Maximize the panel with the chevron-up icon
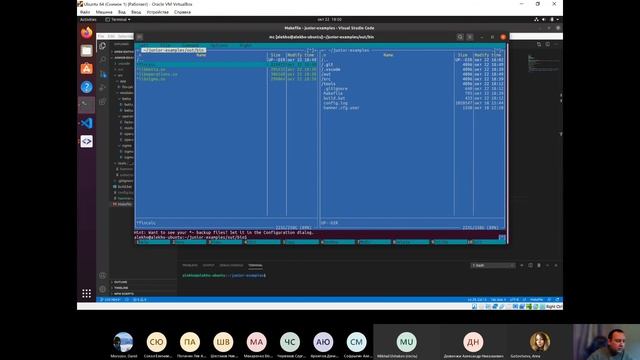 click(547, 265)
